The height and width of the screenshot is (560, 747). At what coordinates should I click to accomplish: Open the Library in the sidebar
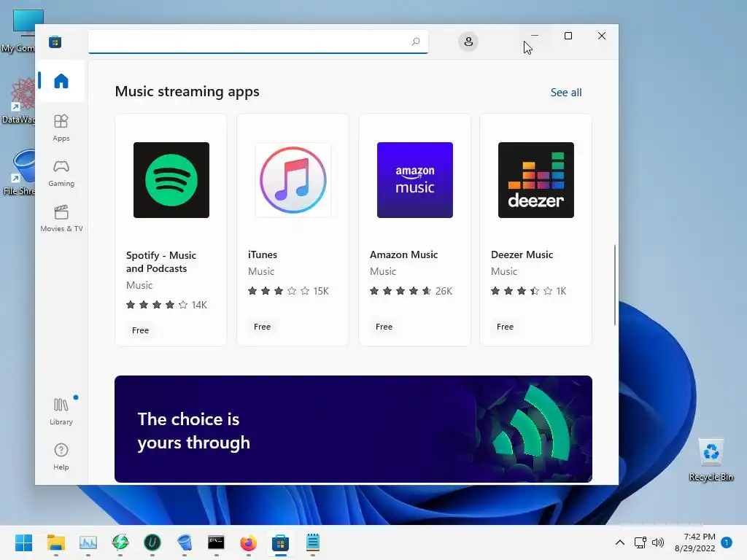tap(61, 411)
